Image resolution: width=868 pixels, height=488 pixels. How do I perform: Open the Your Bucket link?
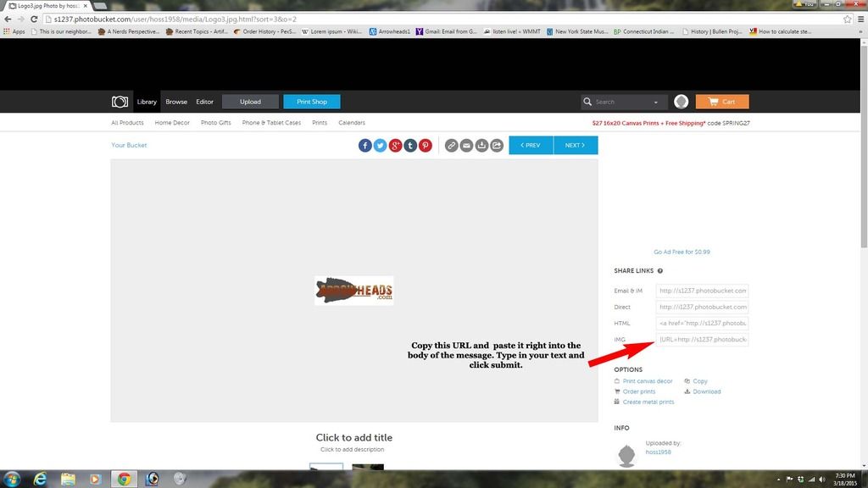[x=129, y=146]
